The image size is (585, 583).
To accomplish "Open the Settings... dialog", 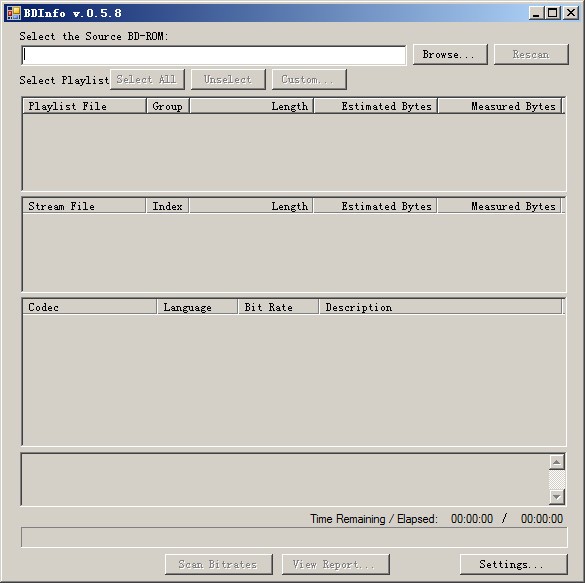I will tap(514, 564).
